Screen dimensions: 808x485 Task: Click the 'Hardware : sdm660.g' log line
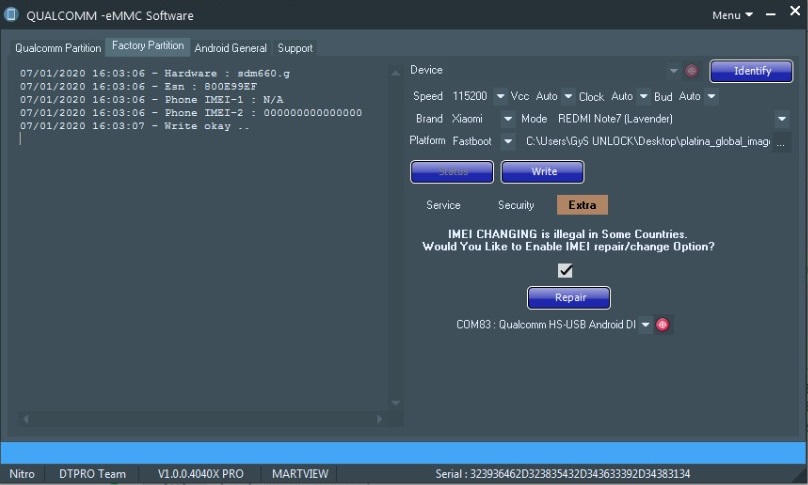tap(155, 73)
